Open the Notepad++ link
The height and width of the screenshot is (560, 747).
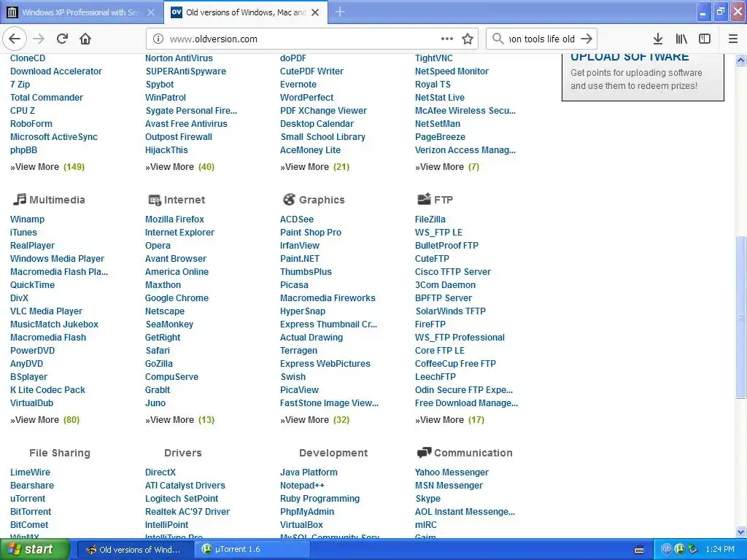tap(302, 485)
